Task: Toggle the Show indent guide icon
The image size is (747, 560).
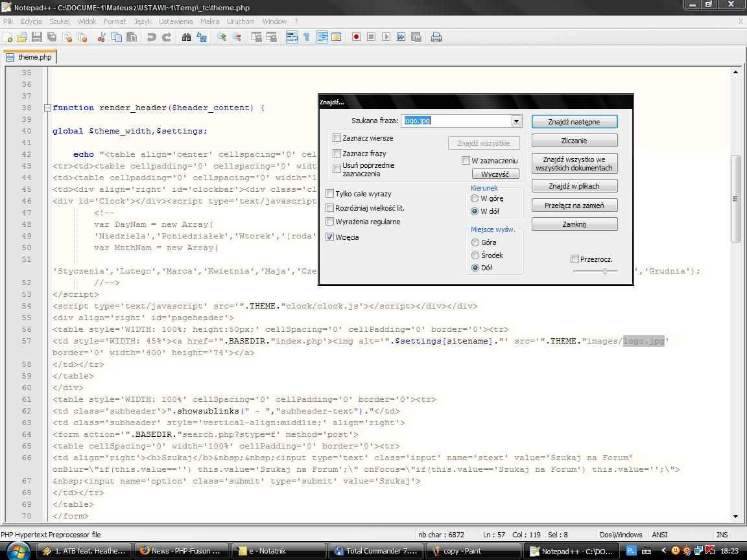Action: coord(322,37)
